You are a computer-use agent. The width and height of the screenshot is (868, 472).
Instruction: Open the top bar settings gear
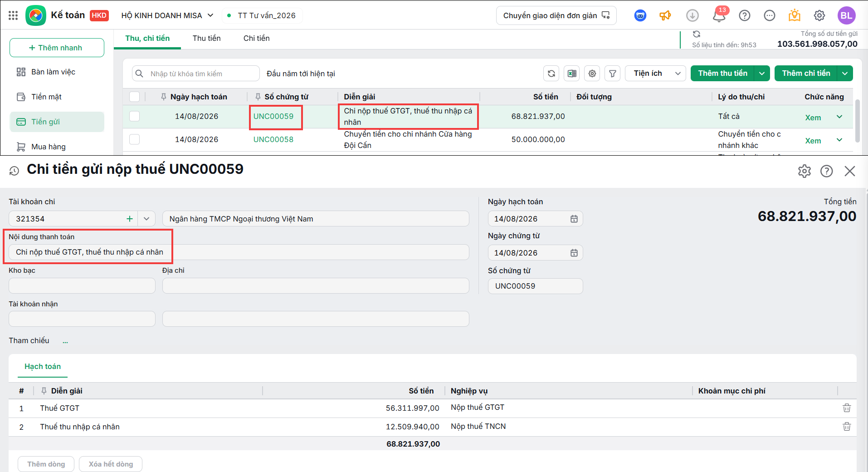click(x=819, y=15)
